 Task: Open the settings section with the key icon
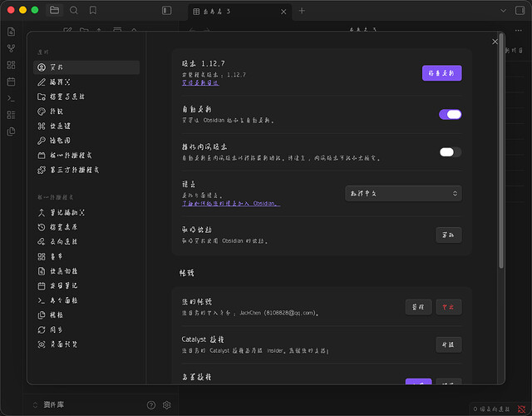coord(86,141)
